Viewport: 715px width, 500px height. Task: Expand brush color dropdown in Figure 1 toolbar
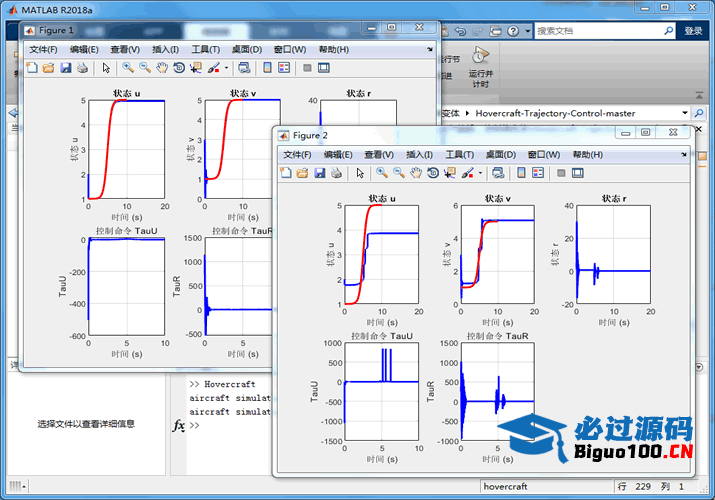(x=226, y=68)
